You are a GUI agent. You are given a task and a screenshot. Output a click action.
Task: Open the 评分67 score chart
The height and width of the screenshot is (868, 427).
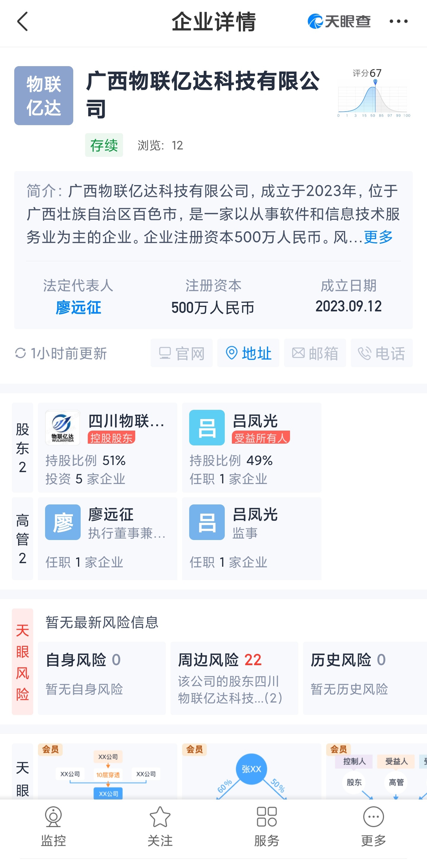(x=373, y=93)
